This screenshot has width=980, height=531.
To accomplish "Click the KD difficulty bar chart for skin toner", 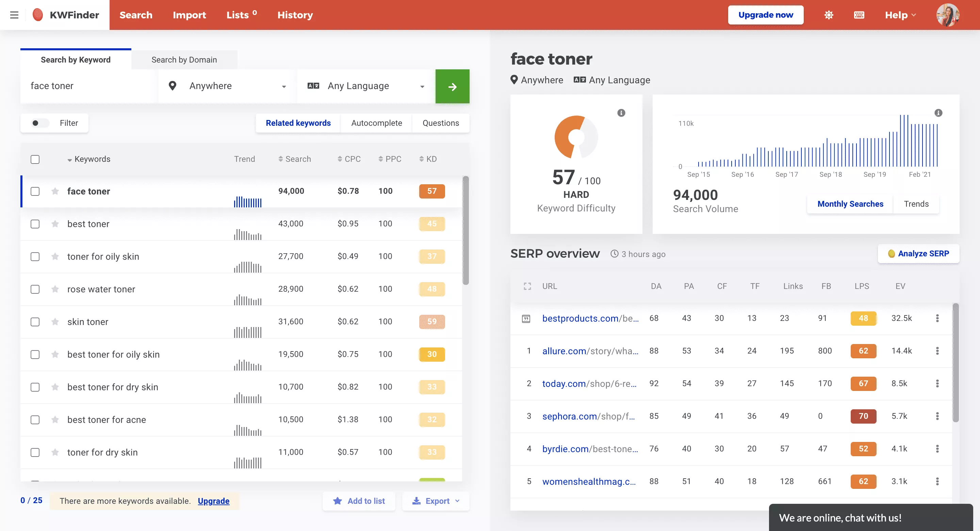I will tap(432, 322).
